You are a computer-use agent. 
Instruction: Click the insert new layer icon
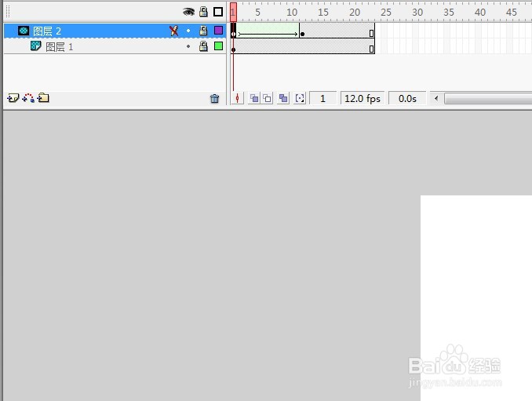[x=13, y=98]
